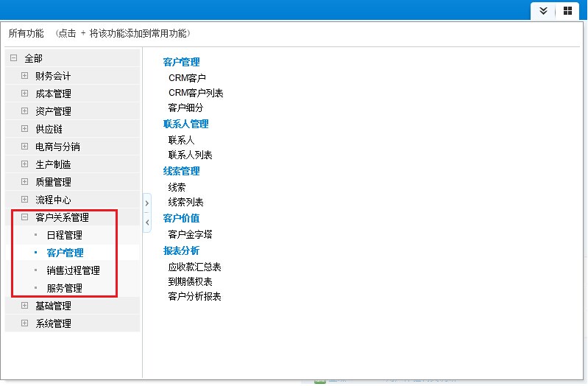Expand the 财务会计 tree node

tap(25, 75)
